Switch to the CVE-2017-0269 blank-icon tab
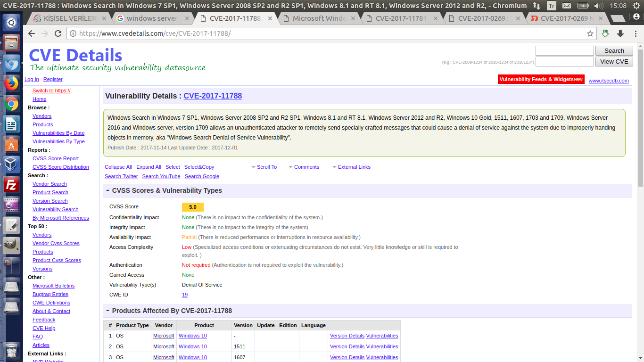Image resolution: width=644 pixels, height=362 pixels. tap(483, 18)
